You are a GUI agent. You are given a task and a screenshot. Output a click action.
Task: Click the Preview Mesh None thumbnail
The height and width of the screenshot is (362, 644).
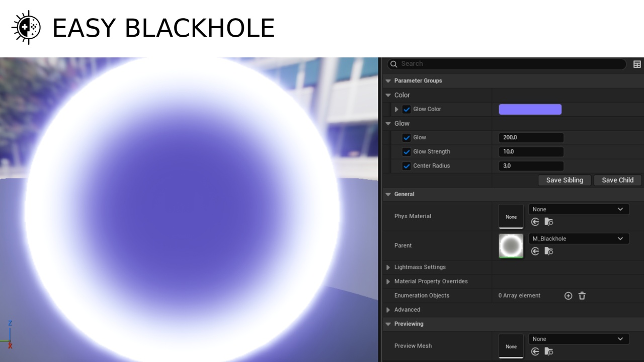[511, 346]
